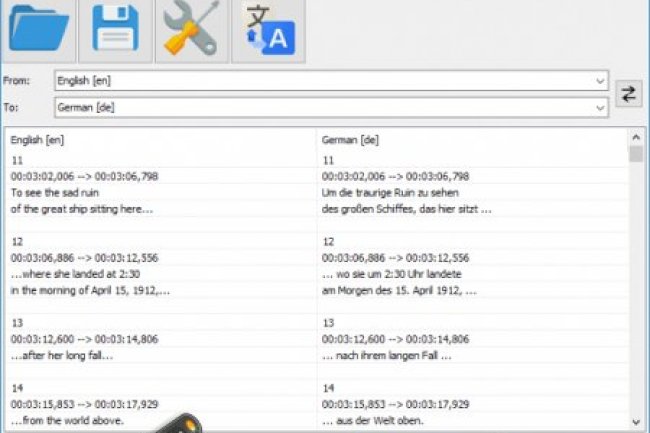
Task: Select English line '…after her long fall…'
Action: click(62, 356)
